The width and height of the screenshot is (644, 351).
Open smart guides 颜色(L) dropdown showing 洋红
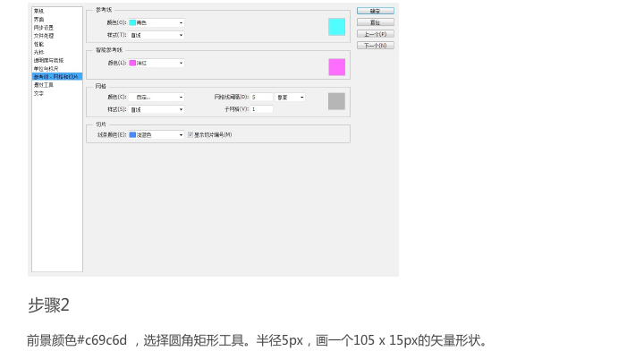point(156,63)
